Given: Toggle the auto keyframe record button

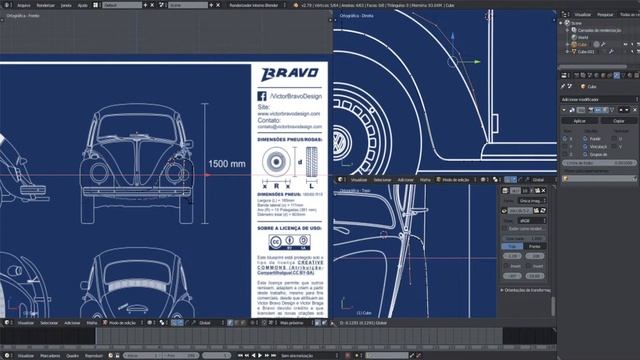Looking at the screenshot, I should tap(347, 356).
